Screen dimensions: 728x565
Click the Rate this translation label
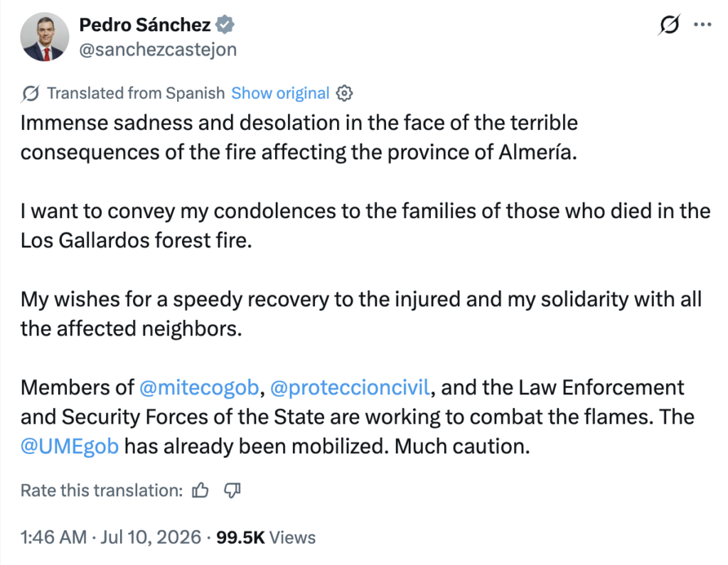[102, 490]
